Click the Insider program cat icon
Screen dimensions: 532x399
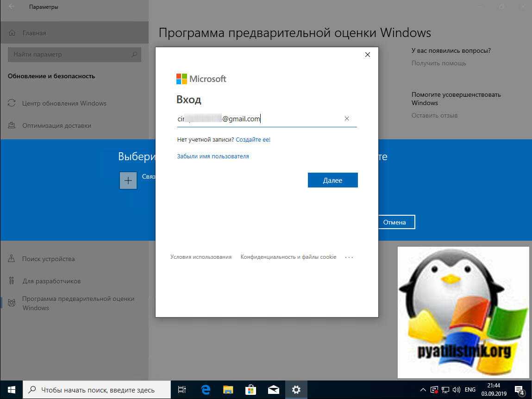[x=12, y=303]
